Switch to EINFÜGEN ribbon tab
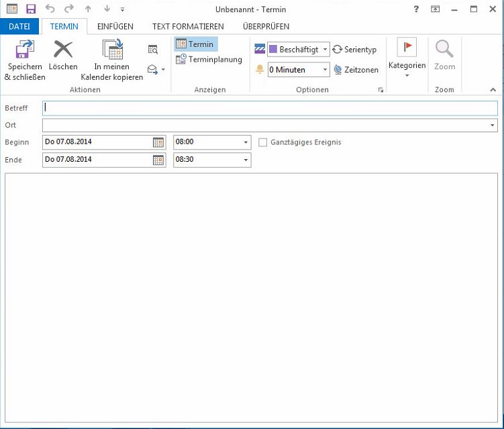 (115, 26)
